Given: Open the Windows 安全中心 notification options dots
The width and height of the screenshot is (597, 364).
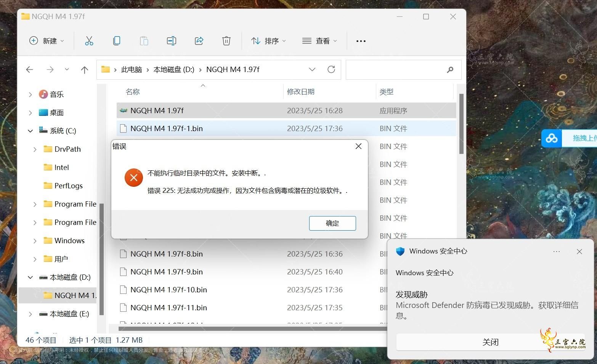Looking at the screenshot, I should click(x=557, y=252).
